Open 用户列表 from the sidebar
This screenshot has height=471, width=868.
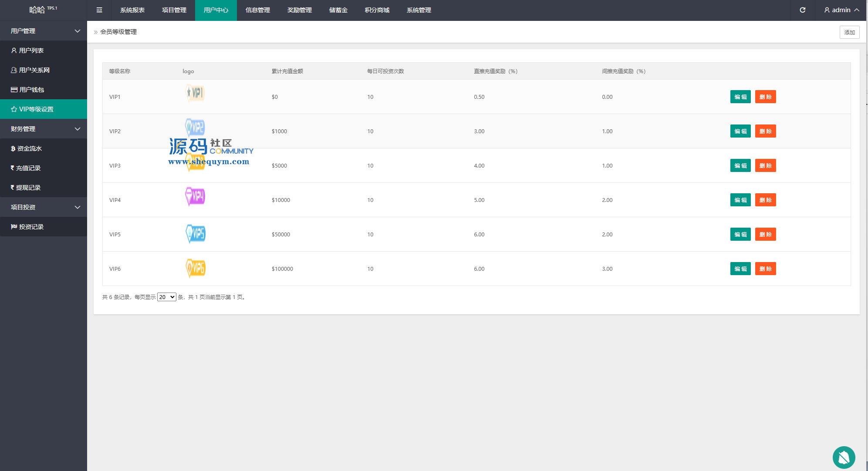click(31, 50)
